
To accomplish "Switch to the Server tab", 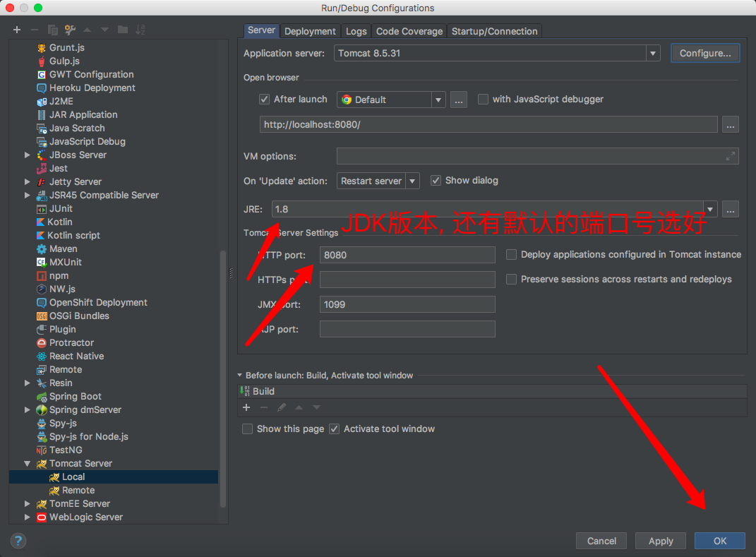I will (x=261, y=30).
